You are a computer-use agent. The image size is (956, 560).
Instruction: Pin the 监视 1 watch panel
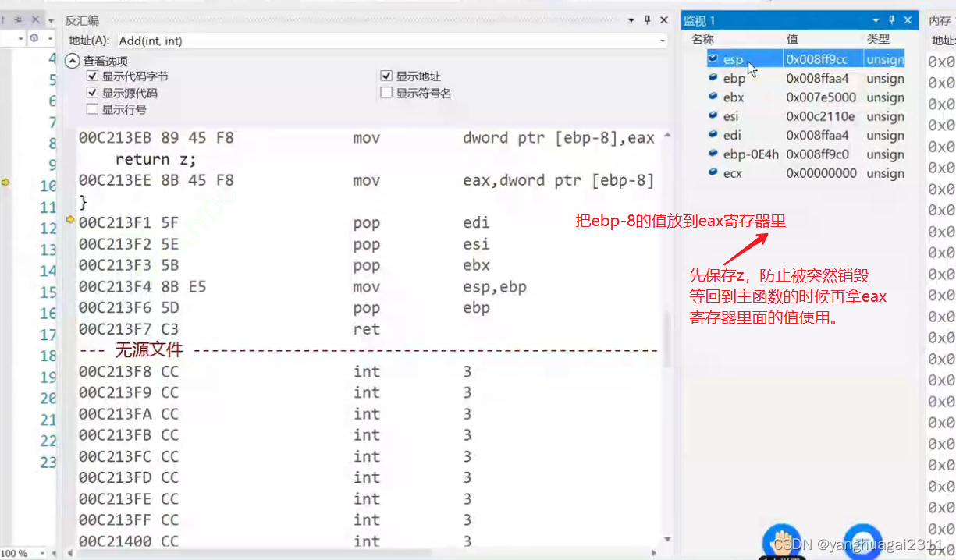tap(891, 20)
